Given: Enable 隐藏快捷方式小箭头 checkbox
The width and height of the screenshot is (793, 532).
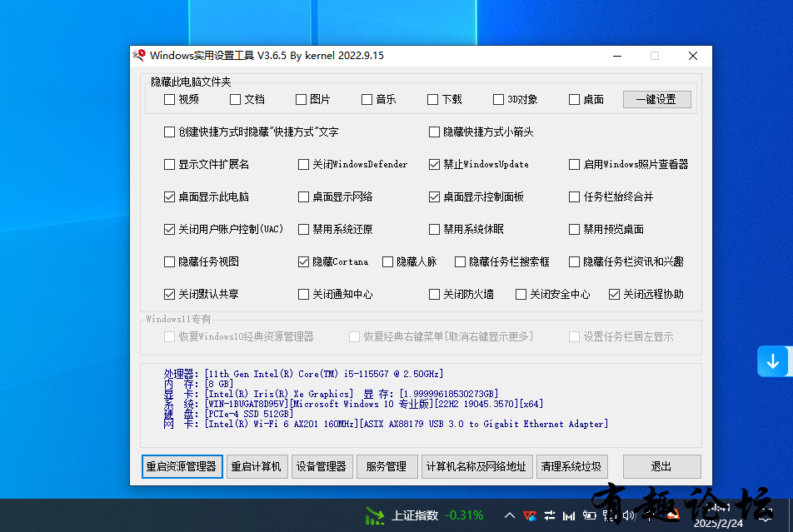Looking at the screenshot, I should (434, 132).
